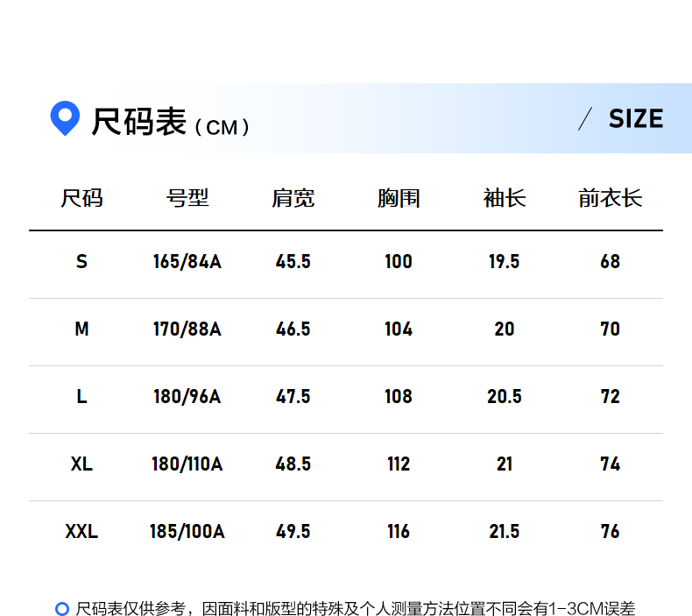Click chest value 108
The image size is (692, 616).
click(399, 397)
